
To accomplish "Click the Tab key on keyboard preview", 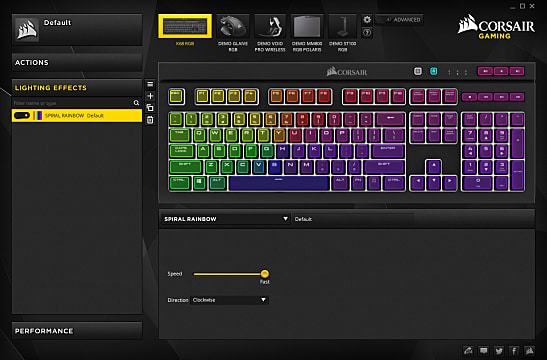I will click(180, 135).
